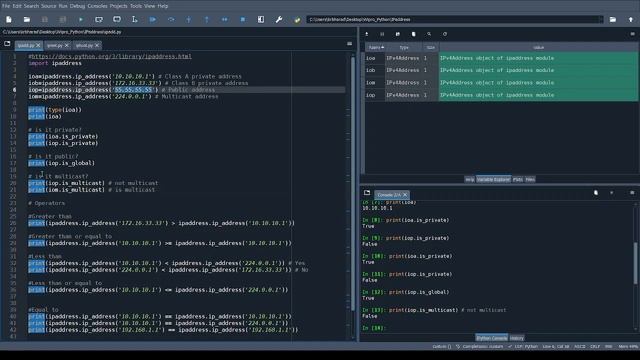The height and width of the screenshot is (360, 640).
Task: Browse working directory folder icon
Action: pyautogui.click(x=613, y=20)
